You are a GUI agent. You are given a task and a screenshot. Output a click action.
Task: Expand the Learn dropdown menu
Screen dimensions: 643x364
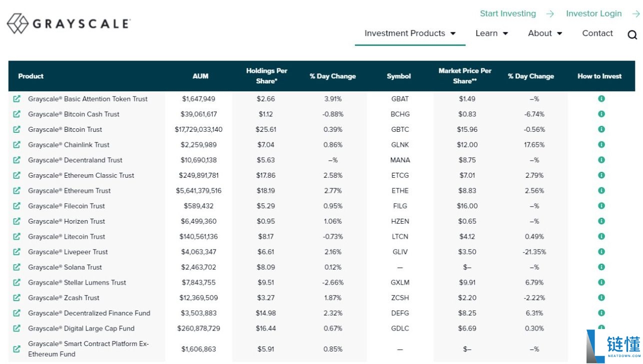click(x=491, y=33)
